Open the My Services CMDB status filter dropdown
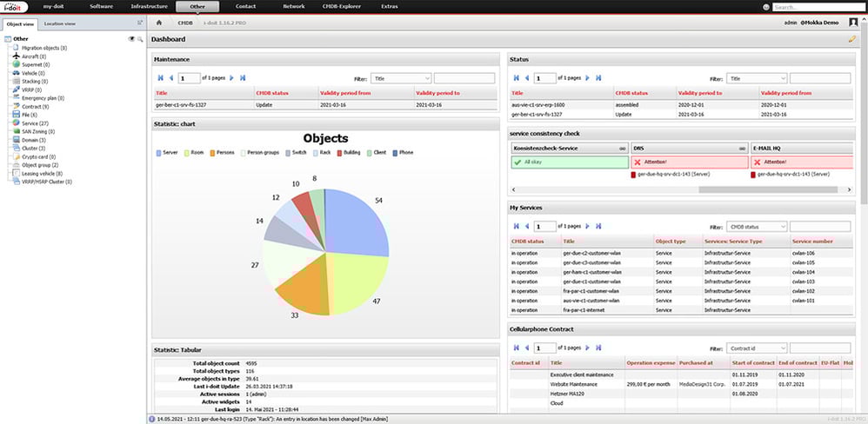 pyautogui.click(x=757, y=227)
